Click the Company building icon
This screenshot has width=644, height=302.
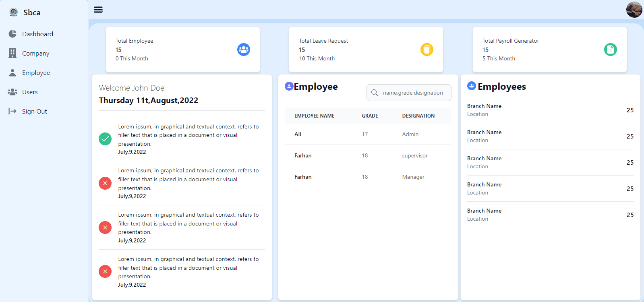[x=12, y=53]
